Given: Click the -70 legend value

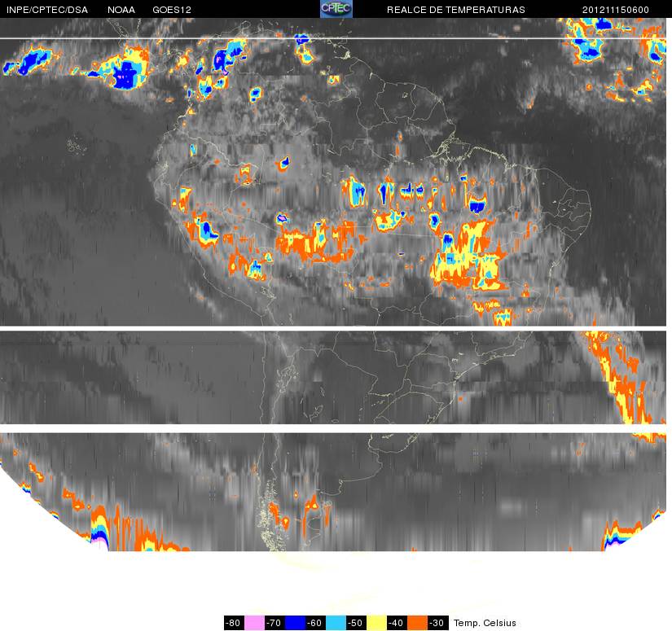Looking at the screenshot, I should click(275, 623).
